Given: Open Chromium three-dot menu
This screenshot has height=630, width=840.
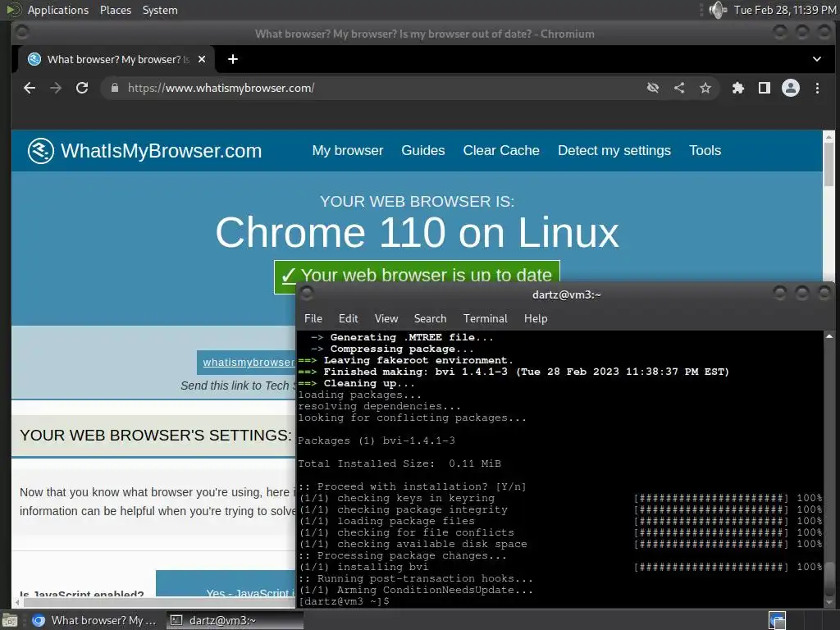Looking at the screenshot, I should (817, 88).
